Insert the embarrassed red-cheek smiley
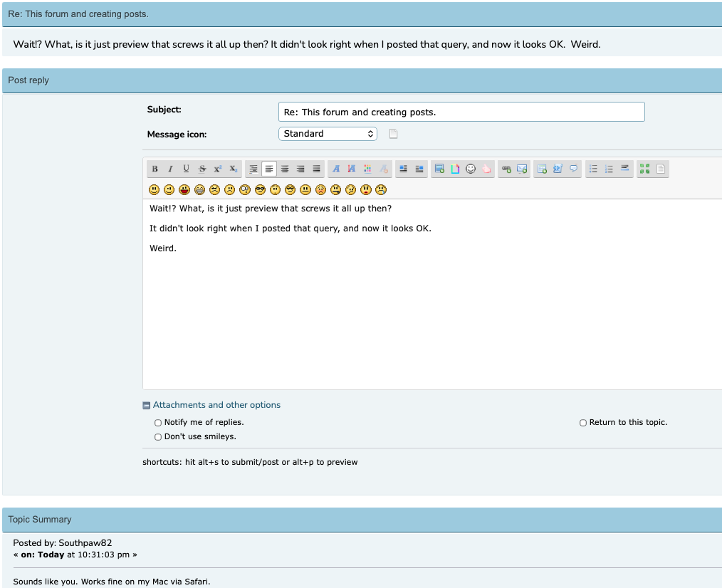This screenshot has width=722, height=588. point(321,189)
